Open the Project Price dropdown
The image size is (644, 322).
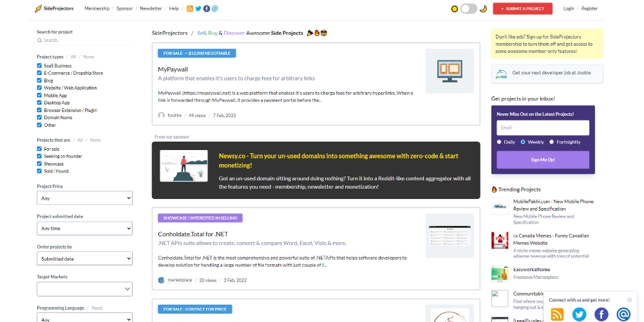point(84,198)
